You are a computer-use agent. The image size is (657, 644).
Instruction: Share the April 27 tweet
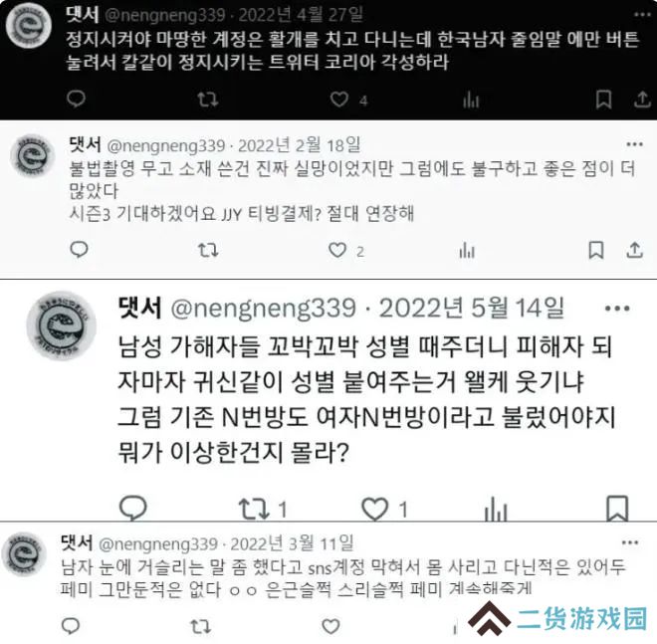tap(642, 100)
